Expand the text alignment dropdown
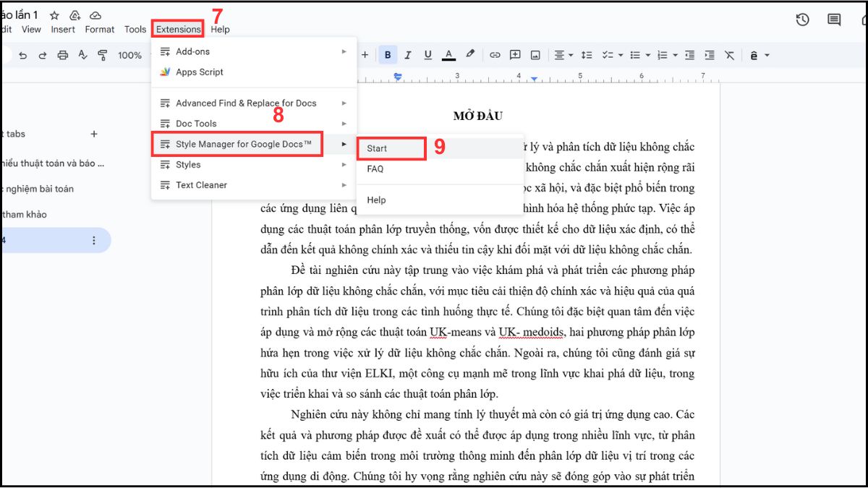 pyautogui.click(x=563, y=55)
